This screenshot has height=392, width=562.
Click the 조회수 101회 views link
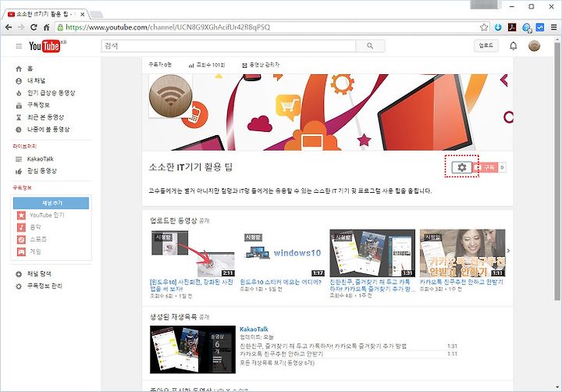coord(207,65)
